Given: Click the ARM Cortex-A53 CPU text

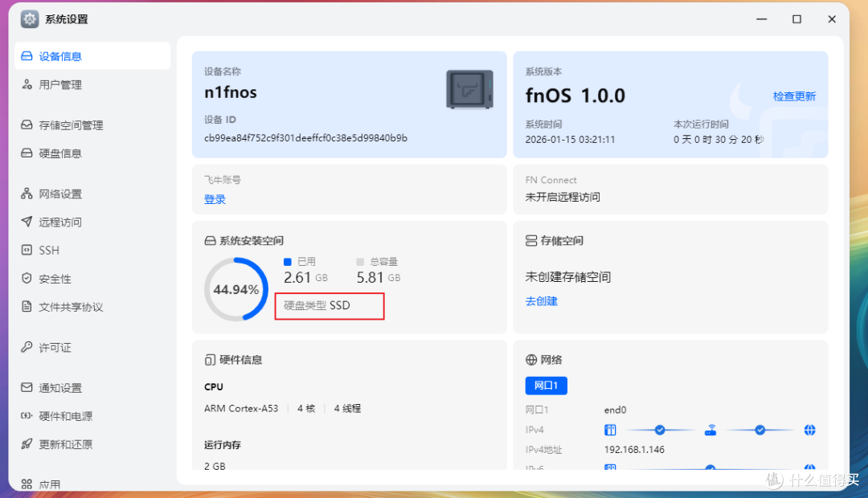Looking at the screenshot, I should (241, 408).
